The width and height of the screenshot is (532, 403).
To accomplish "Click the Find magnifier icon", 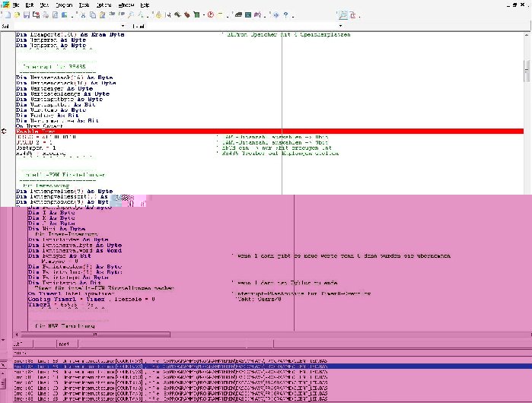I will [x=130, y=15].
